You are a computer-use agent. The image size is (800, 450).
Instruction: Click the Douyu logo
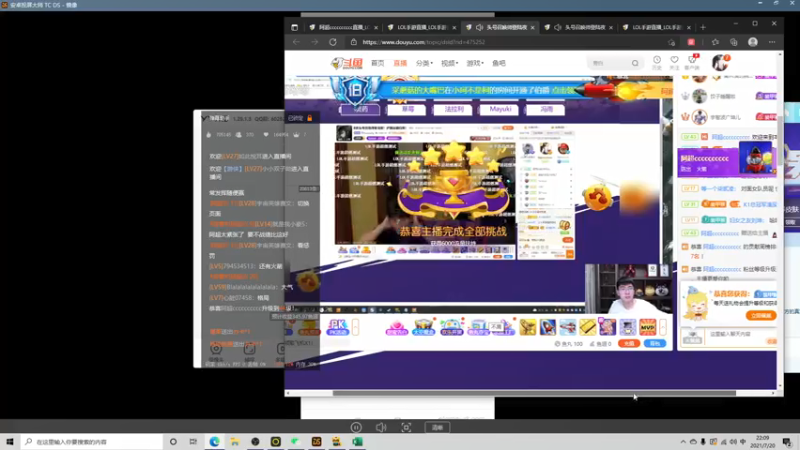tap(347, 63)
